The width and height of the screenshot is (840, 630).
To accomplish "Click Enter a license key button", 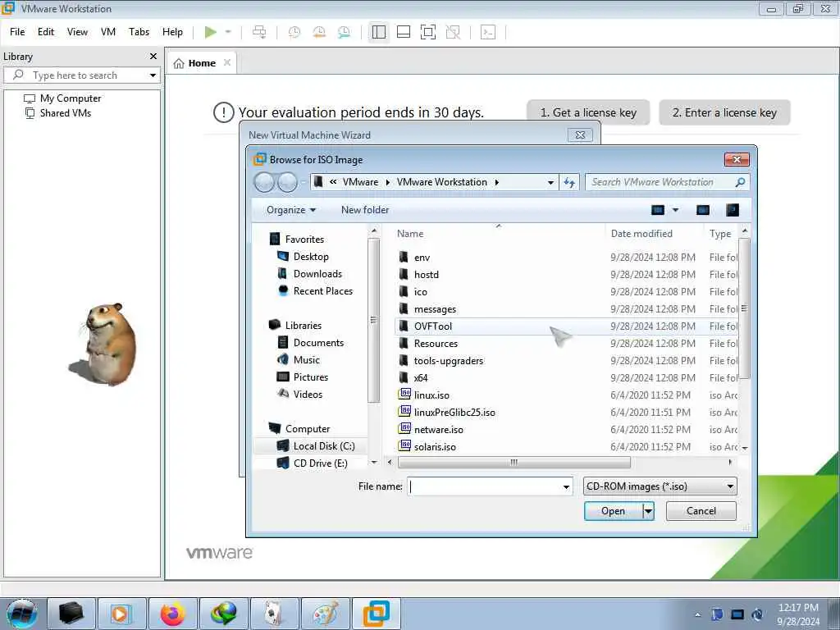I will (x=724, y=112).
